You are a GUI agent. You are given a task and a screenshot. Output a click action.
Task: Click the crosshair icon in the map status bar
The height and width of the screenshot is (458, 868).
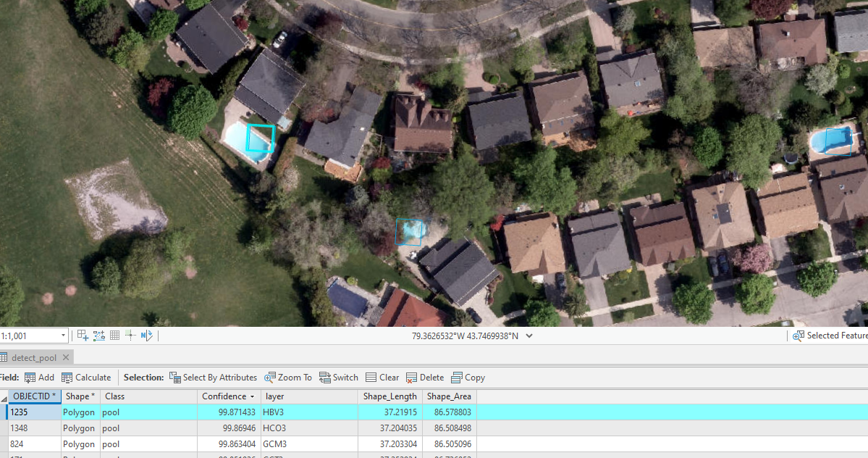[x=129, y=335]
